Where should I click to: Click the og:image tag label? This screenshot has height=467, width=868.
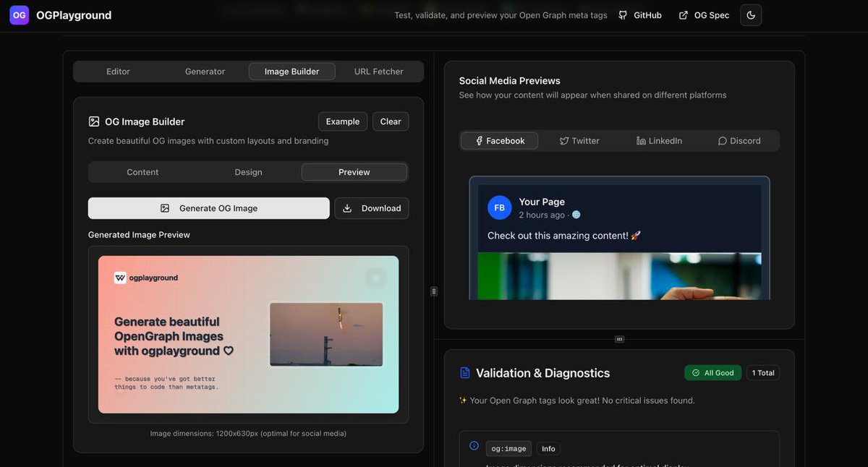tap(509, 449)
